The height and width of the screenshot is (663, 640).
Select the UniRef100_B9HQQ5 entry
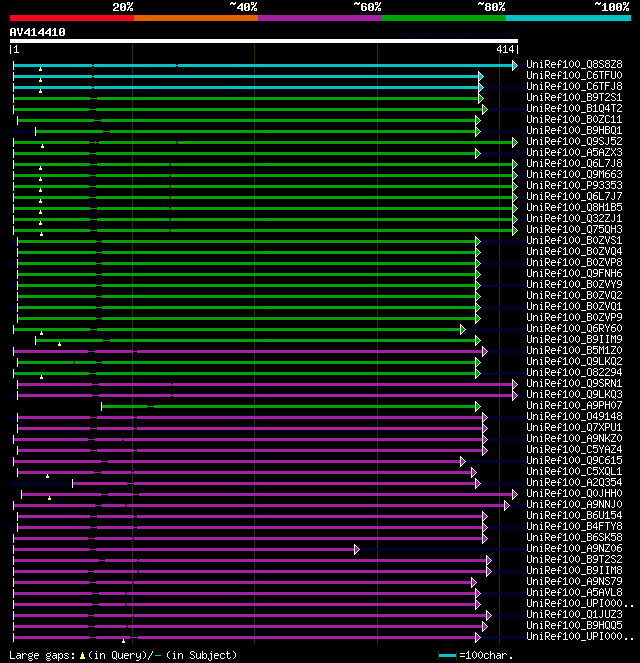(574, 625)
